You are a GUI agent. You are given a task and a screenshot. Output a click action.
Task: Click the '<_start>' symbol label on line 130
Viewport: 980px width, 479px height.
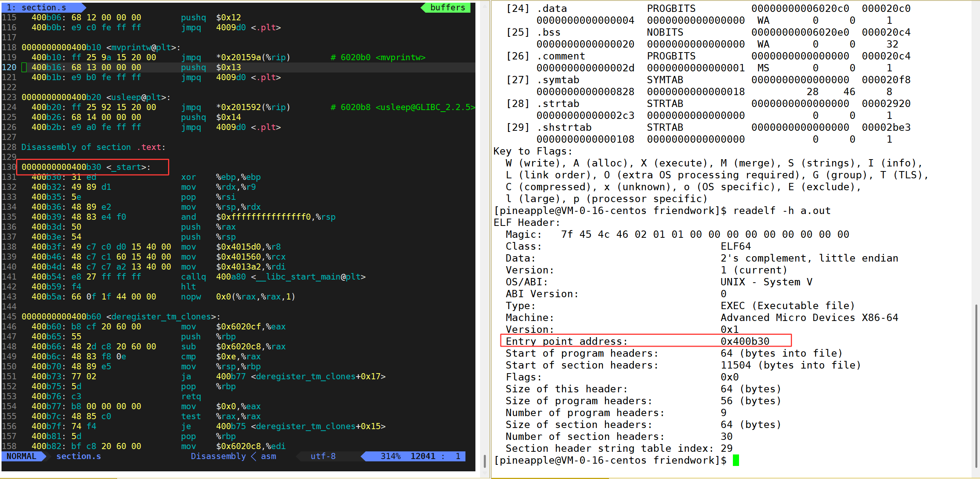(x=126, y=167)
